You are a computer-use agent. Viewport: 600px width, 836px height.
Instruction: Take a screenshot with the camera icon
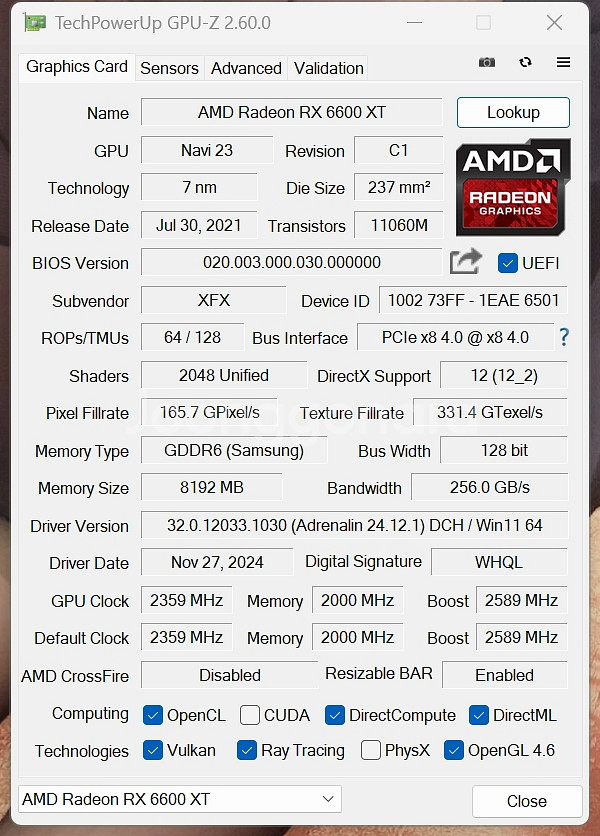click(x=487, y=63)
